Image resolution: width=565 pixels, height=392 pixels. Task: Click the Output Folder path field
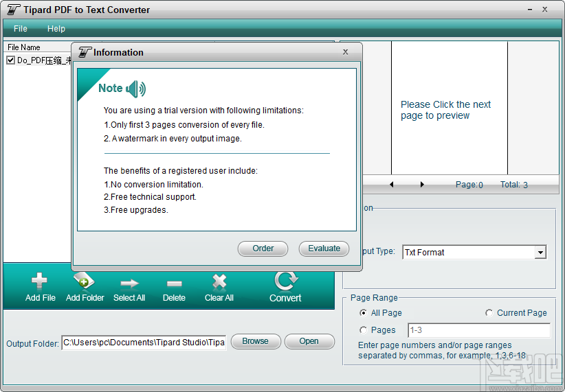[x=144, y=343]
